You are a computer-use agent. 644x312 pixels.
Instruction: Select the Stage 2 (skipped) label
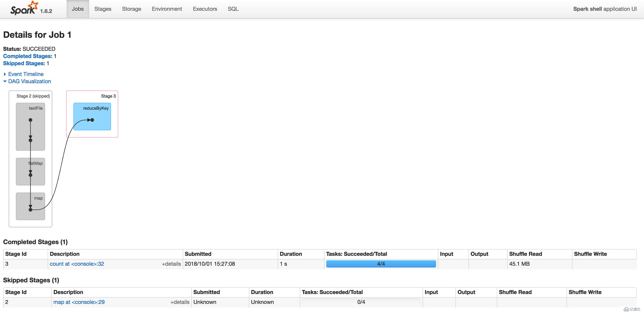(33, 96)
